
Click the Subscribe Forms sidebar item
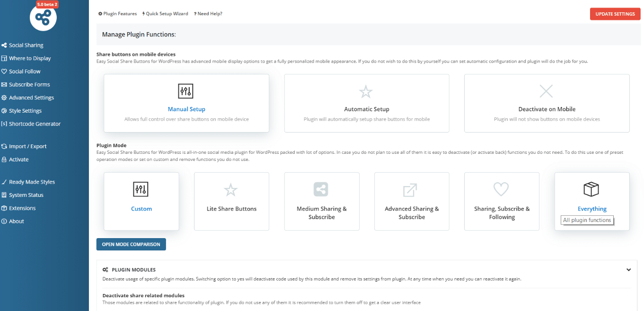point(27,84)
